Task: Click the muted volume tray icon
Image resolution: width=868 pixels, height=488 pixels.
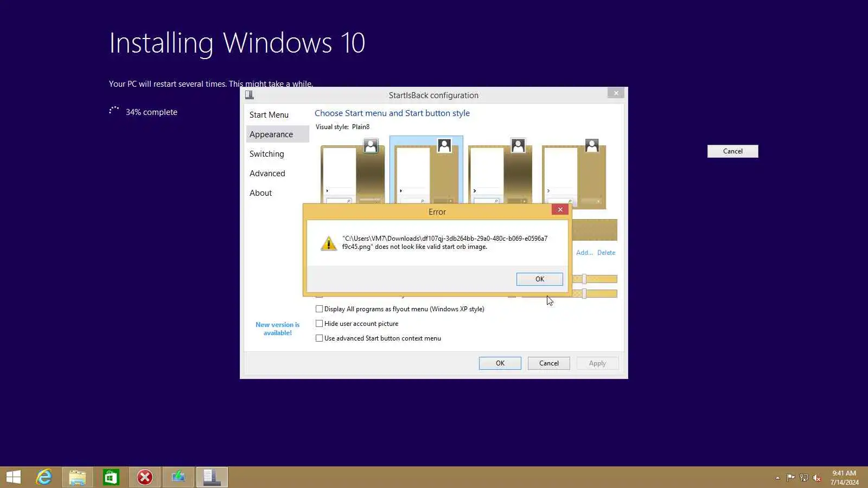Action: tap(816, 478)
